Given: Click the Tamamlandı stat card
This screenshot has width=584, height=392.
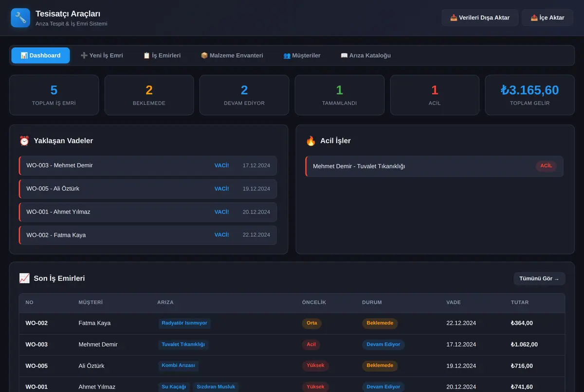Looking at the screenshot, I should pos(340,95).
